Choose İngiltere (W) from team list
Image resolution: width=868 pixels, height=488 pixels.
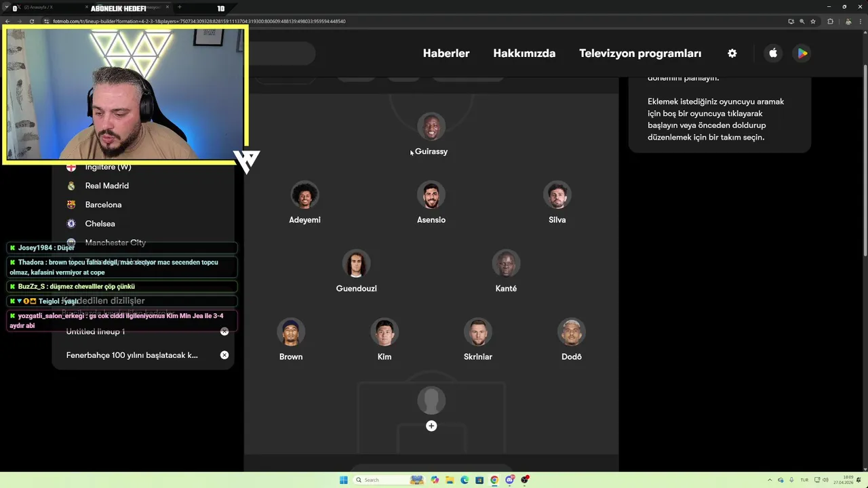pyautogui.click(x=108, y=167)
